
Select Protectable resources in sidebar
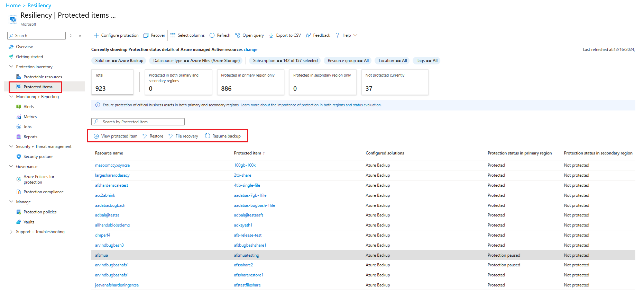click(x=43, y=77)
